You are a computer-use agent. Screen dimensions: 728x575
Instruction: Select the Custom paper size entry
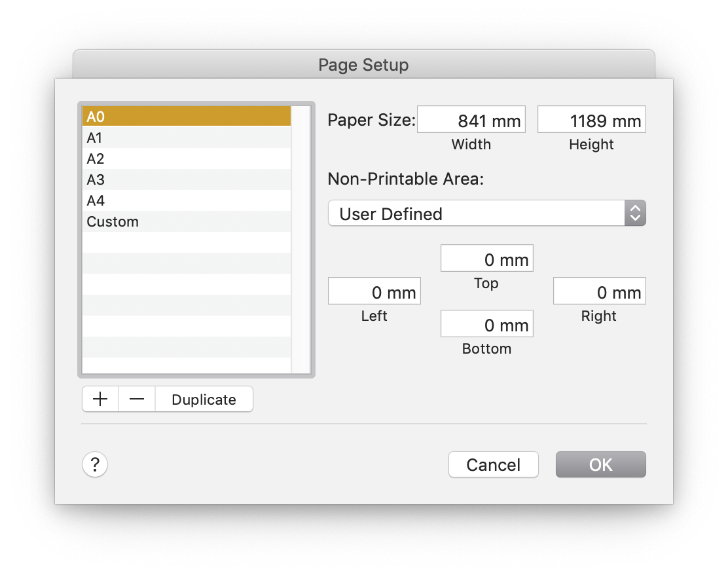(x=186, y=221)
